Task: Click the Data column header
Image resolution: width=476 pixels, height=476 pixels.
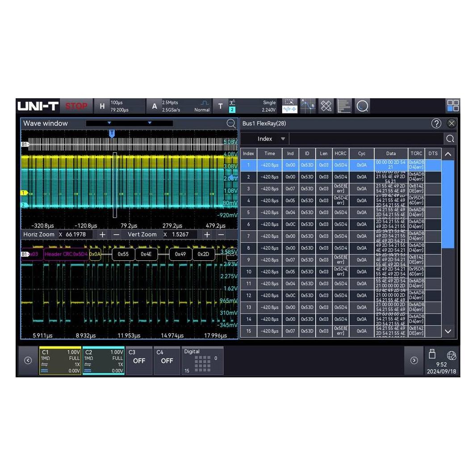Action: [391, 154]
